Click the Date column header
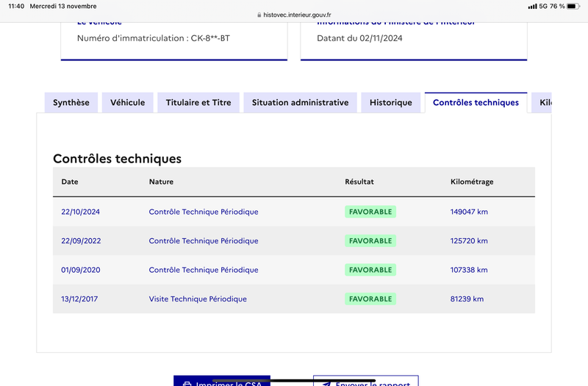Image resolution: width=588 pixels, height=386 pixels. point(70,182)
